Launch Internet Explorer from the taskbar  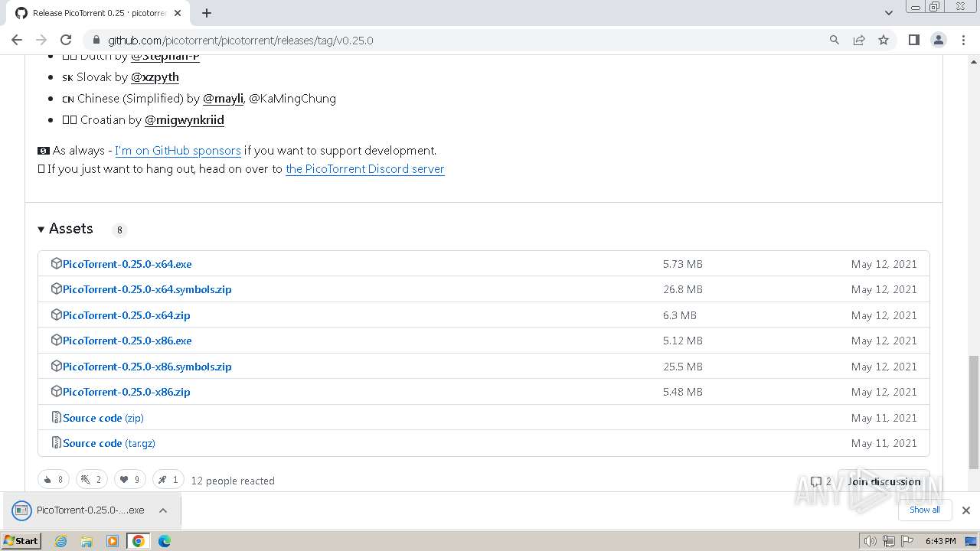click(61, 541)
